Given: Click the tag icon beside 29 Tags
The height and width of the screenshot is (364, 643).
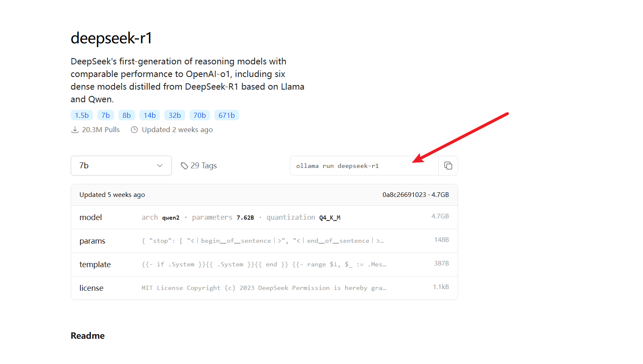Looking at the screenshot, I should point(184,166).
